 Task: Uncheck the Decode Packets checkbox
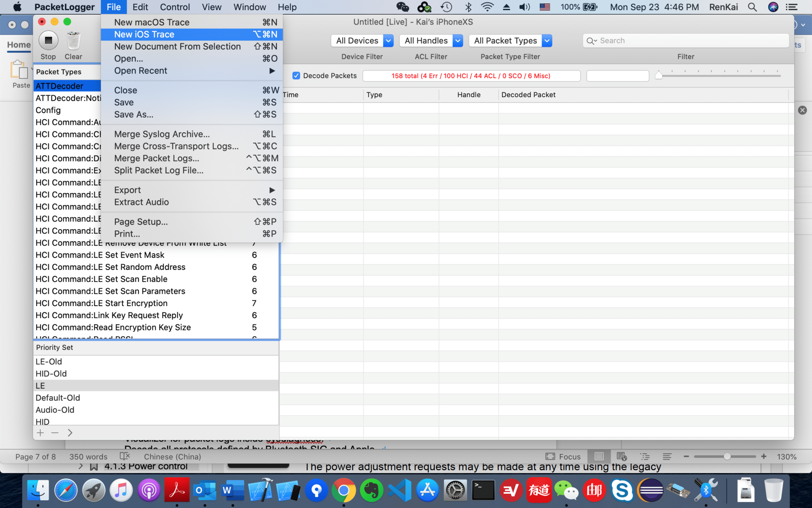(296, 76)
